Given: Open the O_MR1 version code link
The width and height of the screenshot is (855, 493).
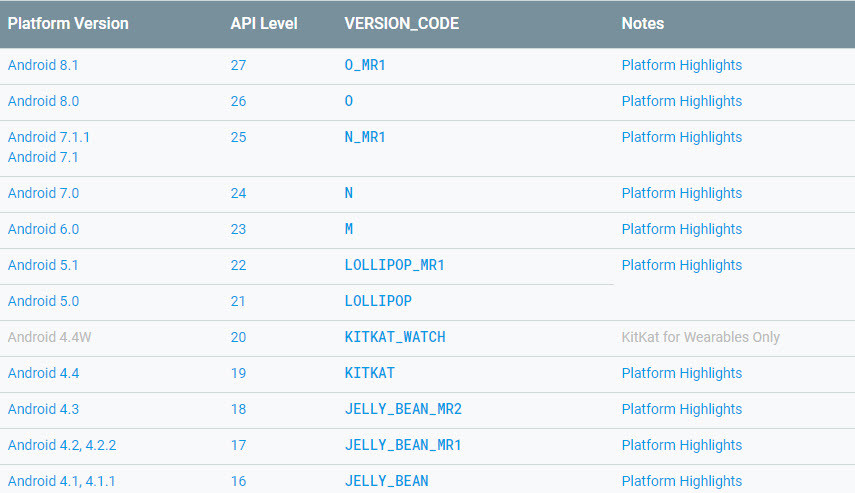Looking at the screenshot, I should (365, 65).
